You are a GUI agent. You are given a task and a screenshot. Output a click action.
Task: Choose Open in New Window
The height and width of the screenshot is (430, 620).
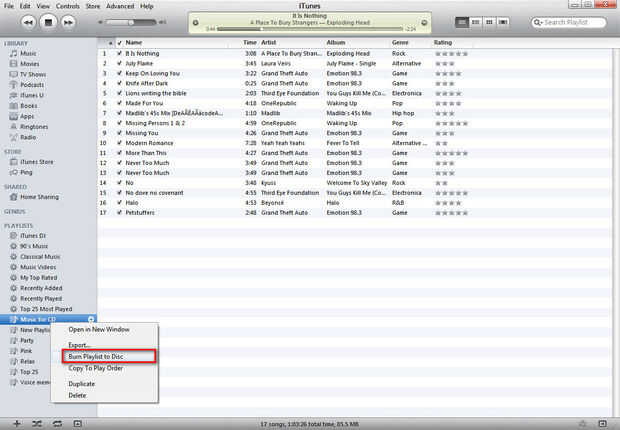coord(99,330)
